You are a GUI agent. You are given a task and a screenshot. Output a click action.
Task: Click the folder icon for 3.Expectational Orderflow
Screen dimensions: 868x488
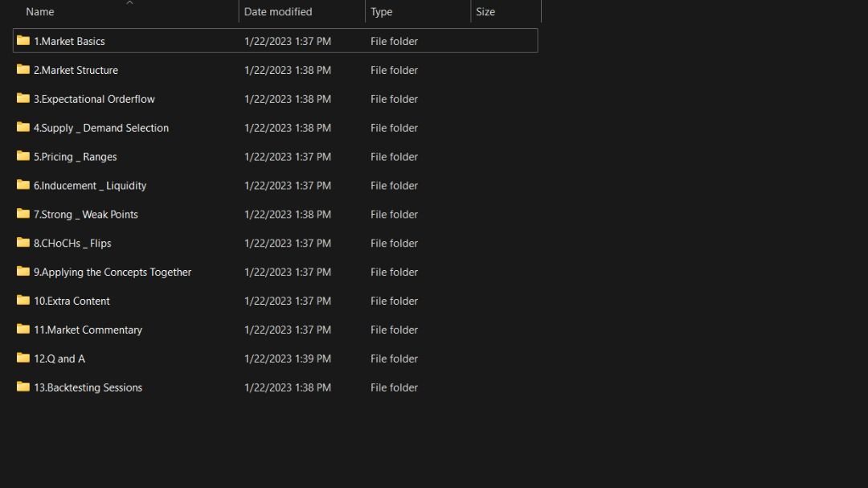click(x=23, y=99)
